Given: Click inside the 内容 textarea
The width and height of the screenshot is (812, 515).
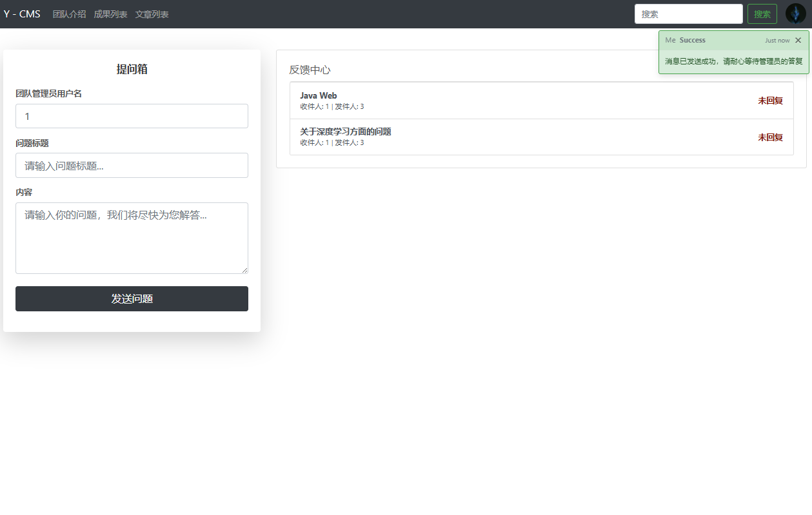Looking at the screenshot, I should point(132,237).
